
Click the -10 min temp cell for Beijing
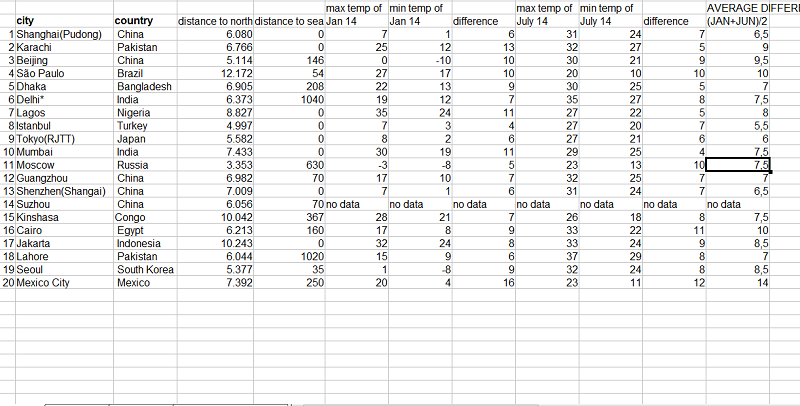[x=420, y=60]
